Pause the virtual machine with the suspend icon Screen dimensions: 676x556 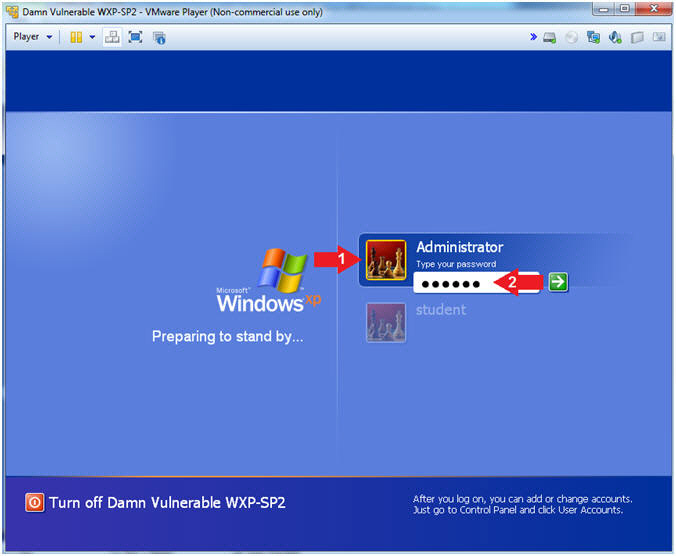(76, 37)
